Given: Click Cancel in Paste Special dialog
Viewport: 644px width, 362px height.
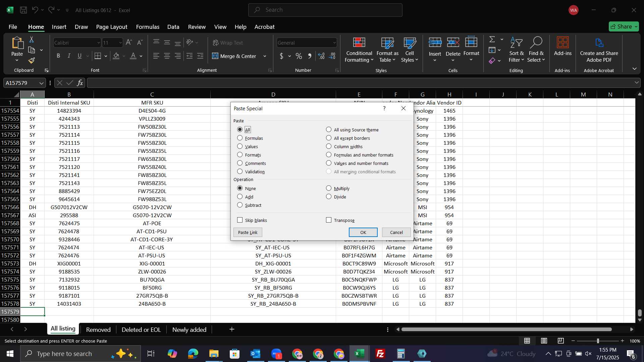Looking at the screenshot, I should tap(396, 232).
